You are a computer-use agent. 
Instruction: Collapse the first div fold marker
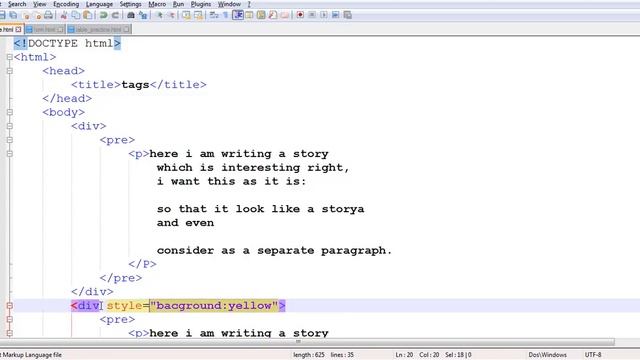pyautogui.click(x=9, y=126)
